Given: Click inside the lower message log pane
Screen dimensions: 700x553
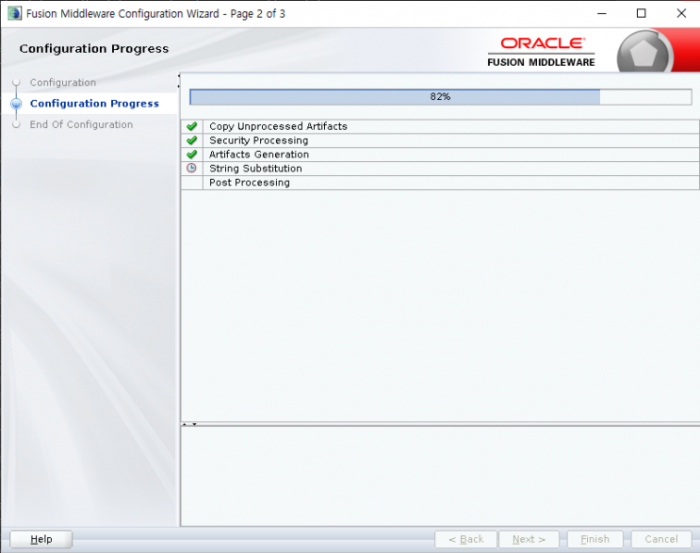Looking at the screenshot, I should [x=440, y=476].
